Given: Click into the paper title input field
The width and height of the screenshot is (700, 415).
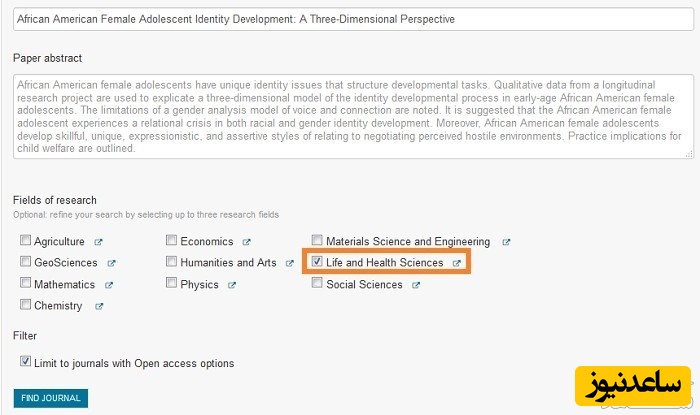Looking at the screenshot, I should point(350,19).
